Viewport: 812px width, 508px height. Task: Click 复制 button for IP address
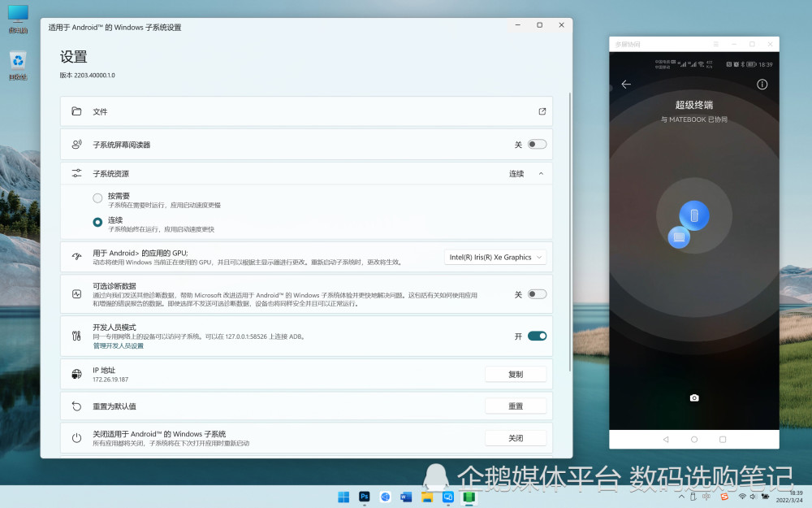pyautogui.click(x=516, y=375)
